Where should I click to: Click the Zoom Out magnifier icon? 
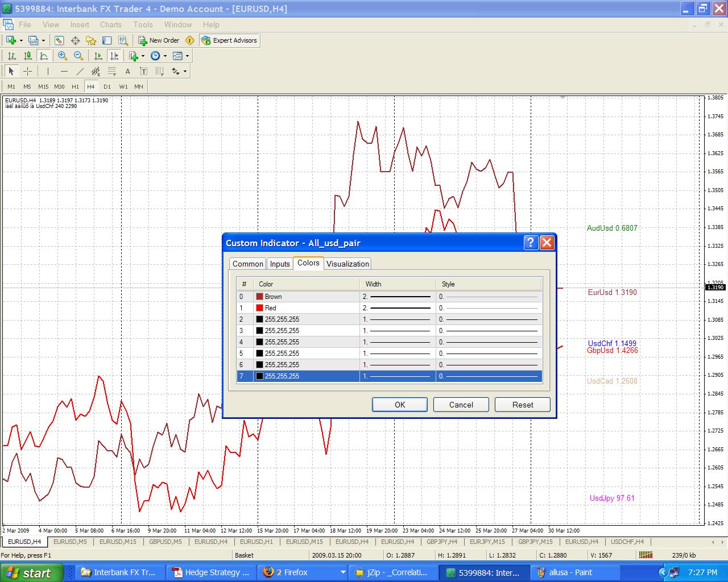(x=78, y=56)
